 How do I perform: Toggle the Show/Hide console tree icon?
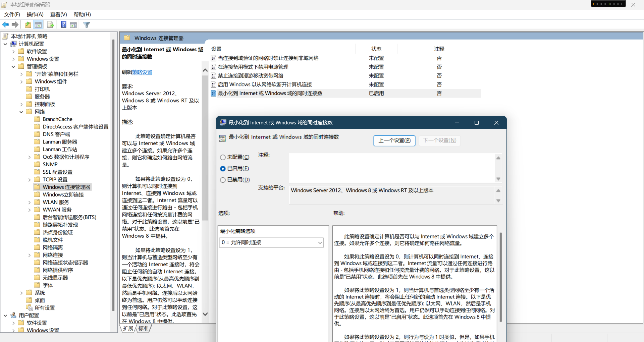point(38,25)
